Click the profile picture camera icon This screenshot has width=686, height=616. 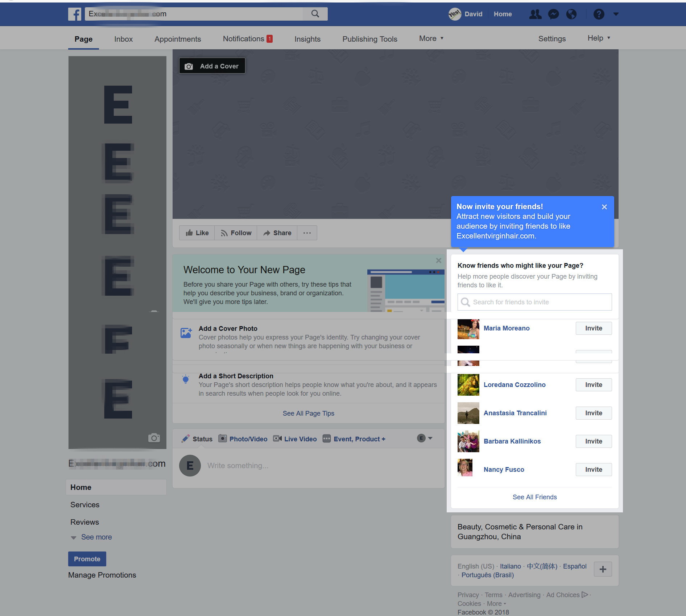(x=154, y=438)
